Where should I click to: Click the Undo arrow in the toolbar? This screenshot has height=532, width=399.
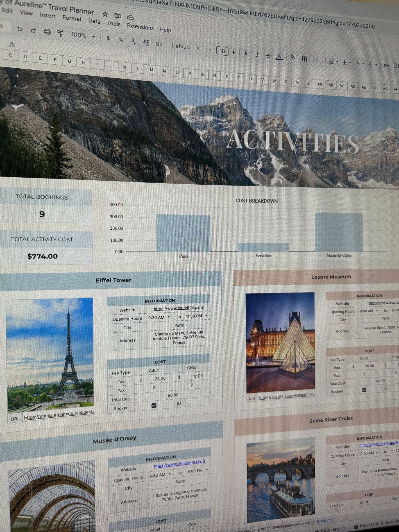click(x=20, y=29)
